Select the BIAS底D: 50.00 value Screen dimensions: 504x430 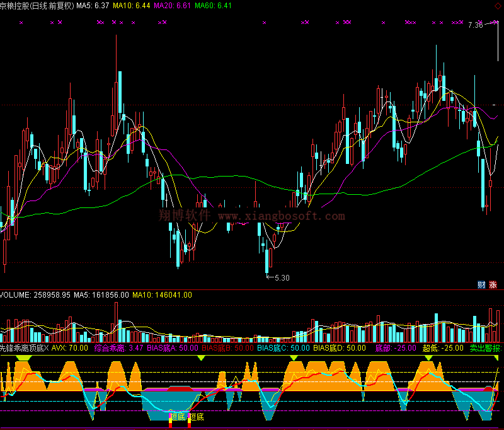click(340, 348)
